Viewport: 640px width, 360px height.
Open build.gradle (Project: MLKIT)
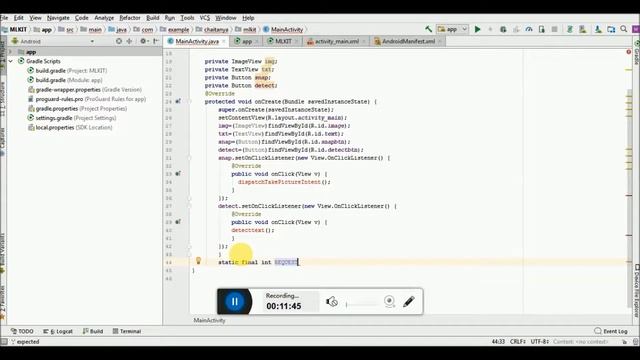[x=67, y=71]
